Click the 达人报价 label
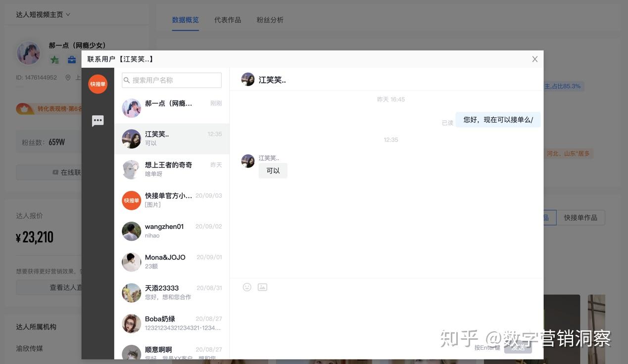The height and width of the screenshot is (364, 628). [x=30, y=216]
